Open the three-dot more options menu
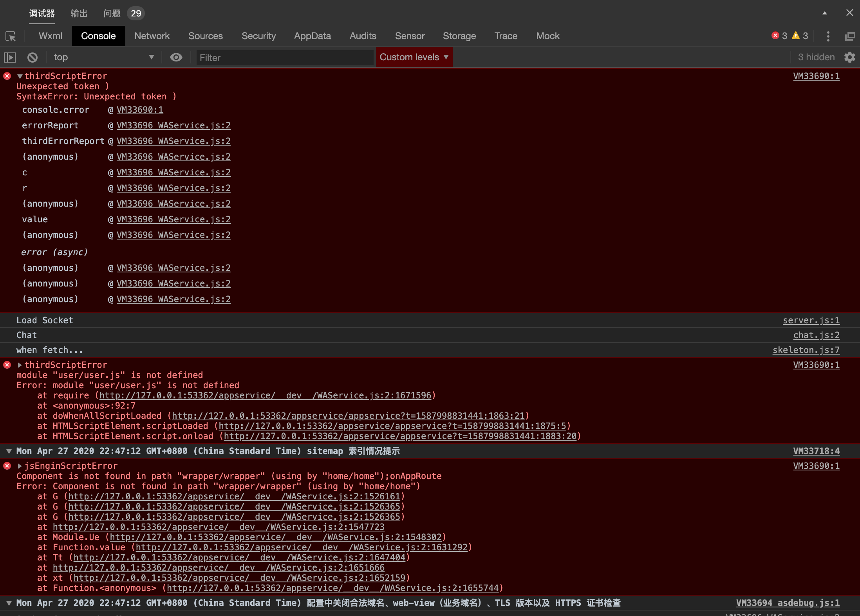The image size is (860, 616). coord(828,36)
